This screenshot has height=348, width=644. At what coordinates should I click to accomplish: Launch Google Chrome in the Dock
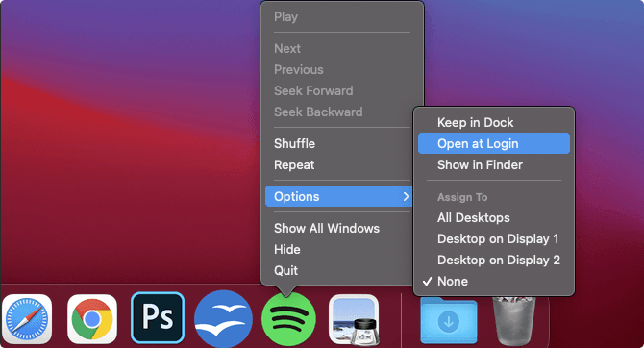point(92,319)
